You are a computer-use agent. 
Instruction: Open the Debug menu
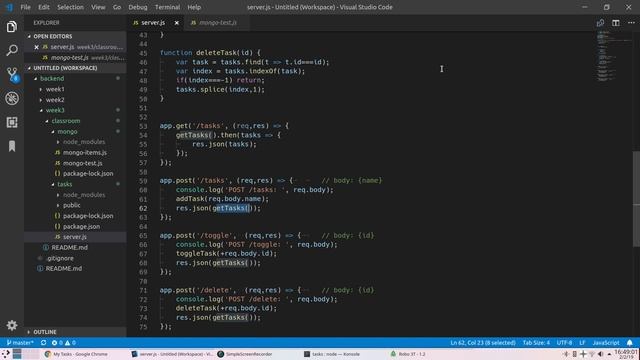138,7
